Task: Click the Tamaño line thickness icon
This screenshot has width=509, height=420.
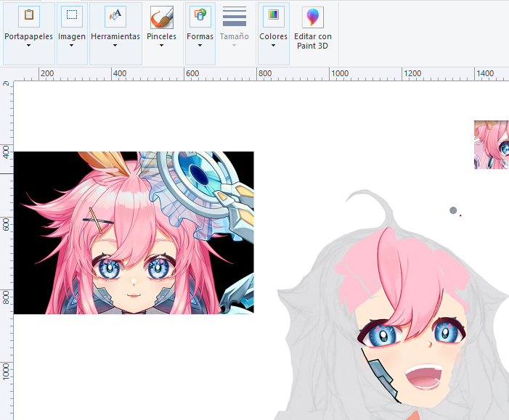Action: tap(234, 17)
